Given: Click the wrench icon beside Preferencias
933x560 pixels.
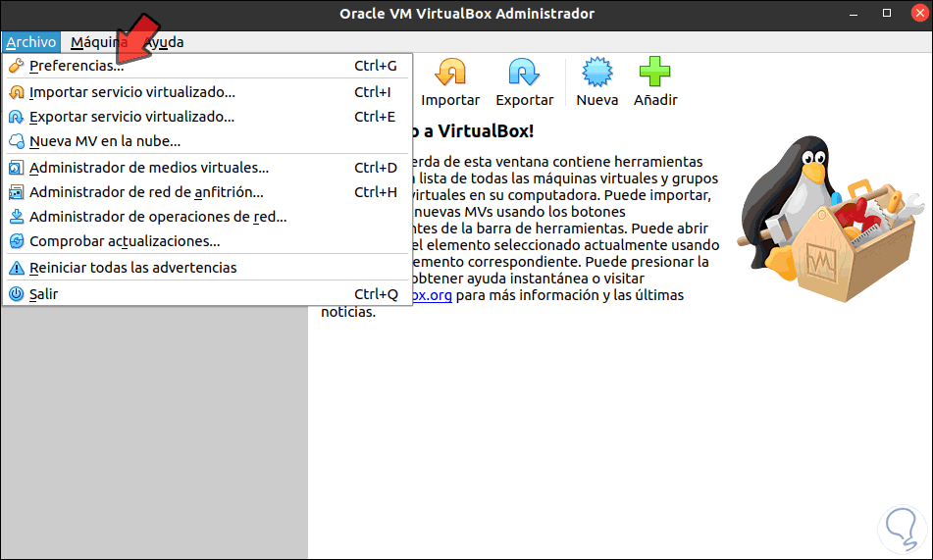Looking at the screenshot, I should click(x=17, y=66).
